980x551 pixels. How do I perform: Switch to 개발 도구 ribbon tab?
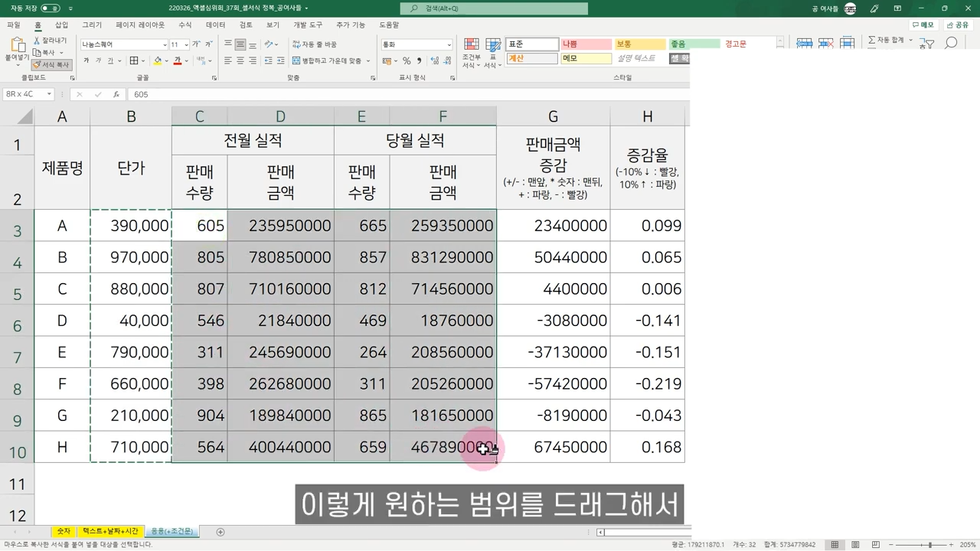pos(308,24)
